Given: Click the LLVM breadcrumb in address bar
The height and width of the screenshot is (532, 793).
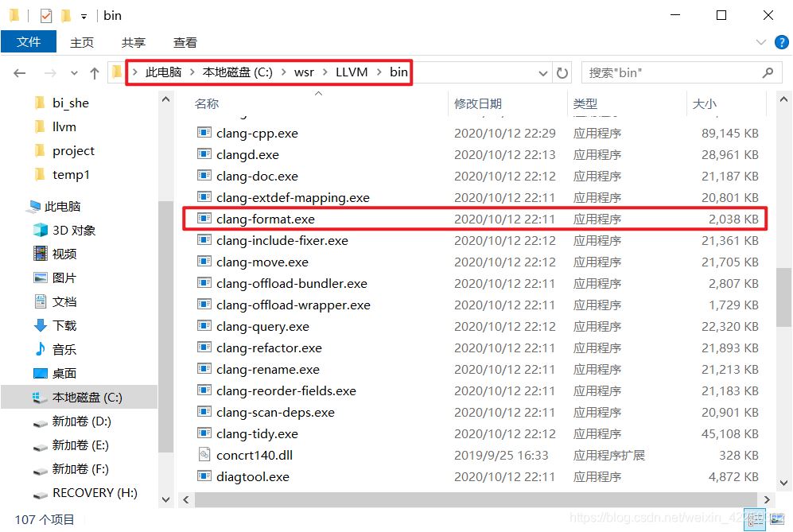Looking at the screenshot, I should (352, 72).
